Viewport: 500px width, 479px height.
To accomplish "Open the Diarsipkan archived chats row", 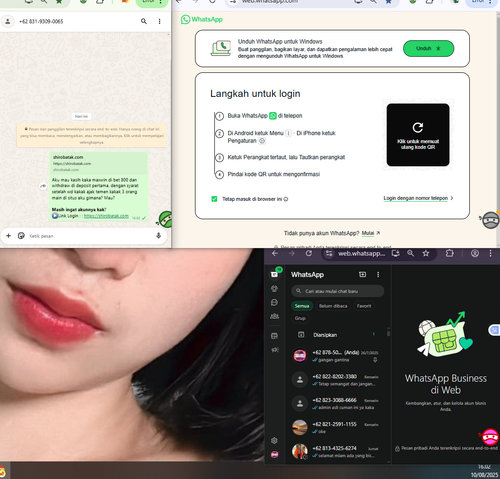I will point(337,335).
